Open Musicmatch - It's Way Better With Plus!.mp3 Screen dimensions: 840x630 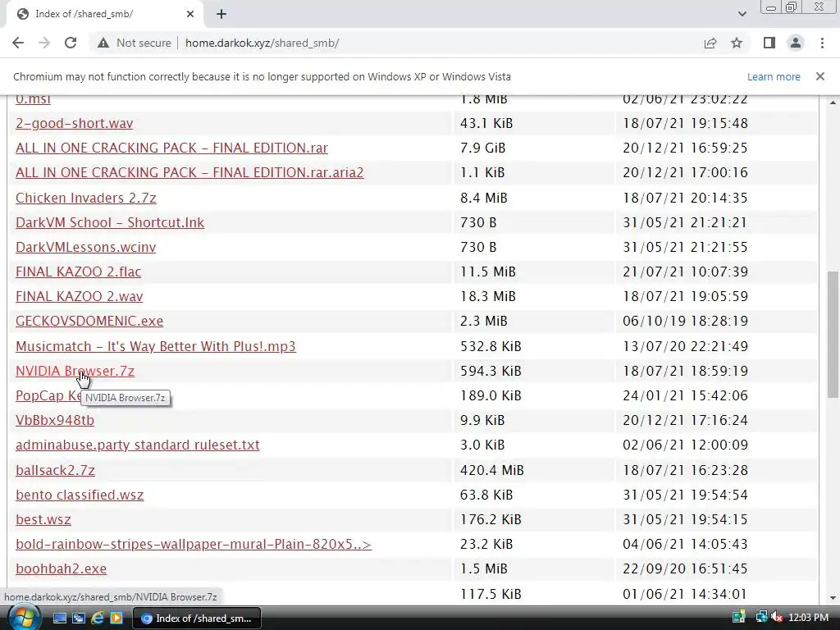pyautogui.click(x=155, y=346)
